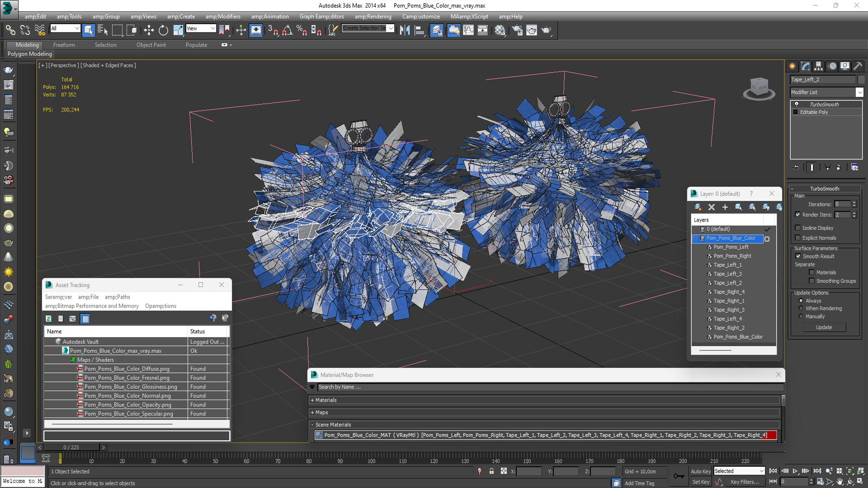The image size is (868, 488).
Task: Open the Mirror tool
Action: click(x=405, y=30)
